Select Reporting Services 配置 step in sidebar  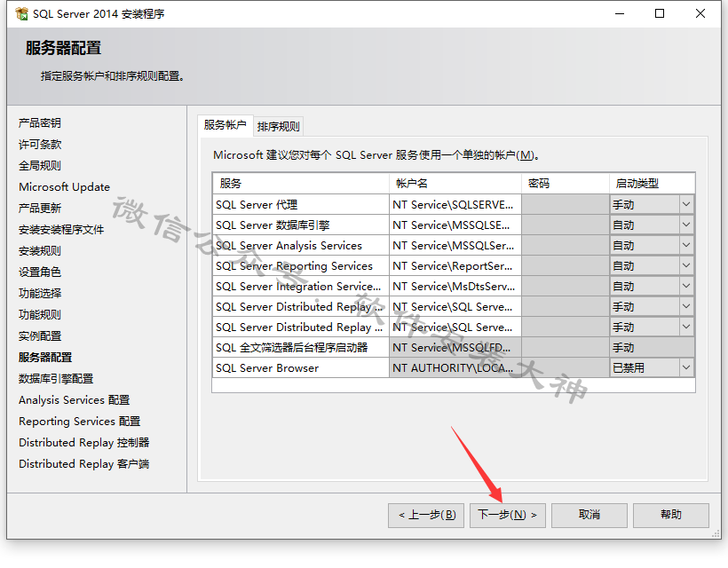click(x=79, y=422)
